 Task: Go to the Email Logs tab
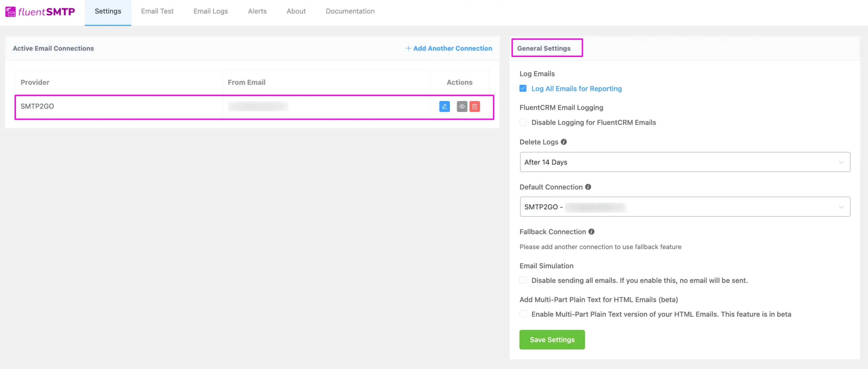coord(211,12)
